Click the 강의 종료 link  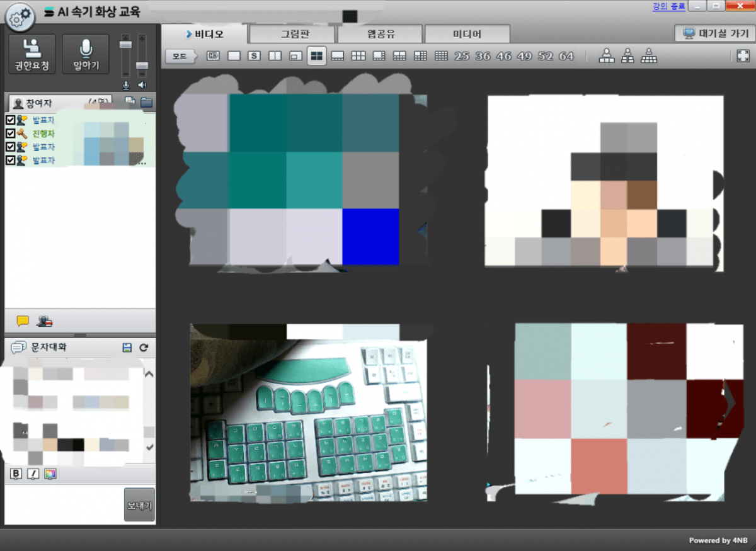point(668,6)
